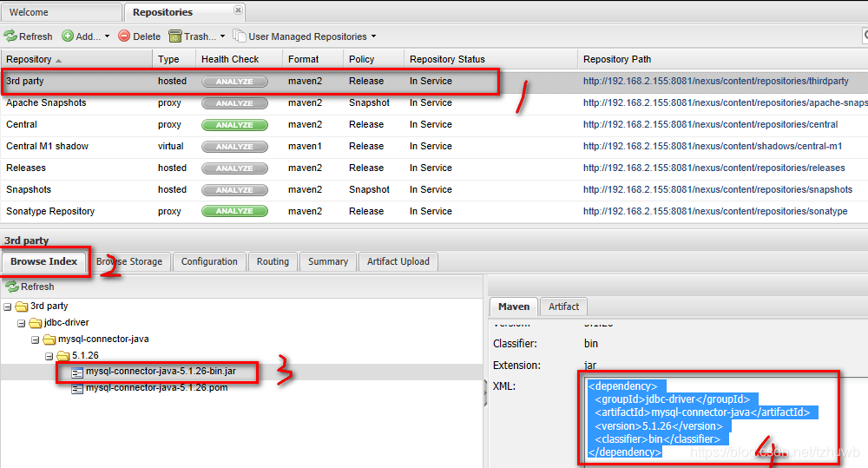Viewport: 868px width, 468px height.
Task: Click Analyze button for 3rd party repository
Action: click(x=234, y=82)
